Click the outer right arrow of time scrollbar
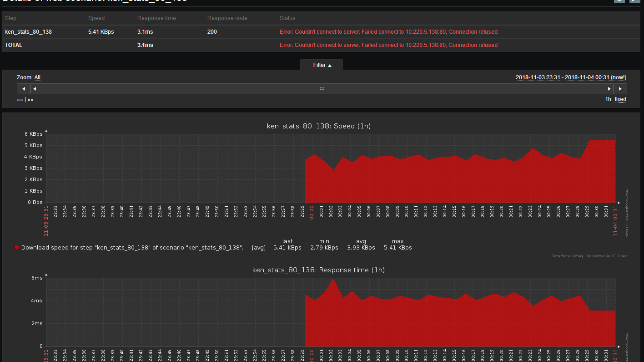 click(x=620, y=89)
